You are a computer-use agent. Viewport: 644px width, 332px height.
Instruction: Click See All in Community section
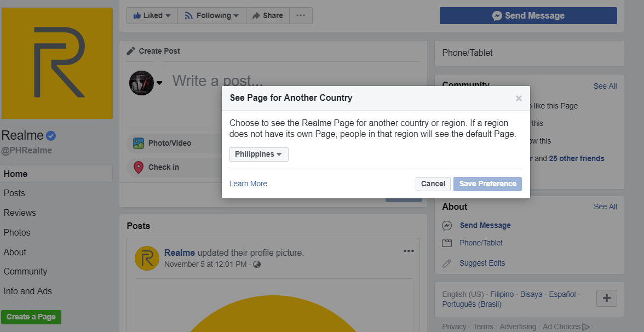pyautogui.click(x=605, y=87)
